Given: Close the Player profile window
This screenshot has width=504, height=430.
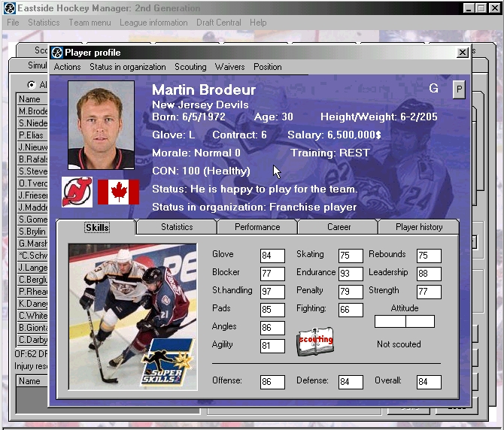Looking at the screenshot, I should click(462, 53).
